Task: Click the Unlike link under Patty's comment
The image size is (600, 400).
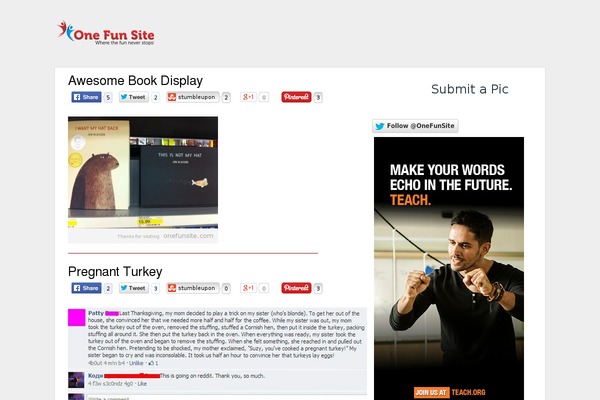Action: [136, 363]
